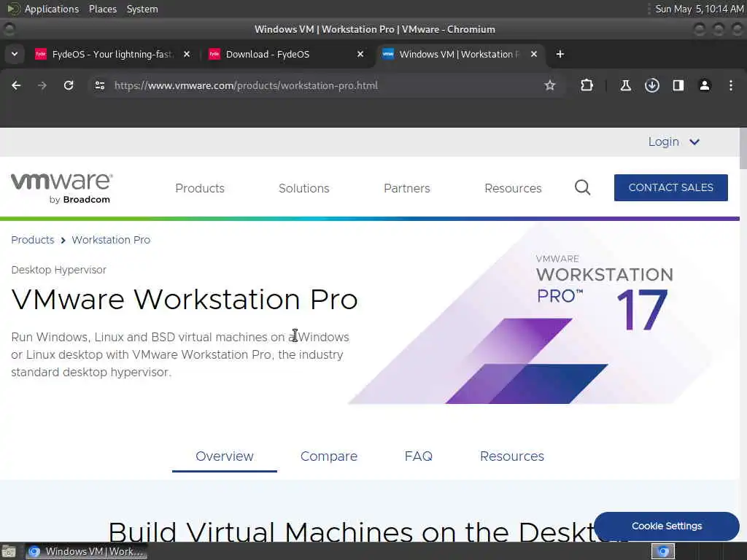Open the Places system menu
This screenshot has width=747, height=560.
click(103, 9)
